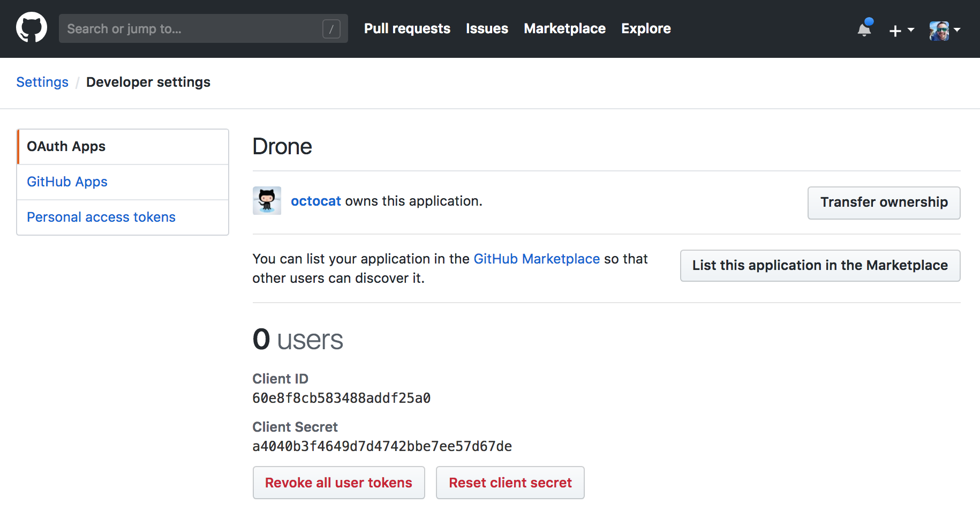980x526 pixels.
Task: Open Pull requests
Action: click(407, 28)
